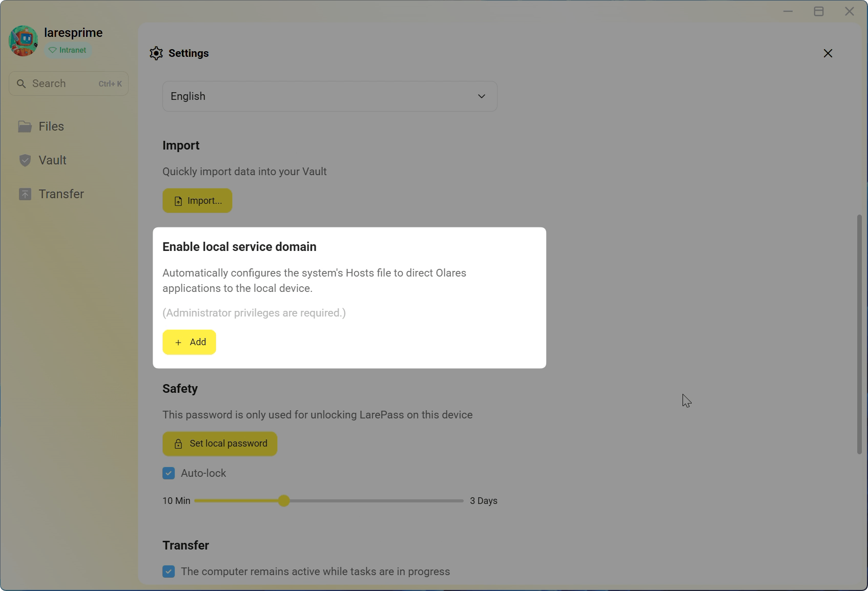Click the laresprime profile avatar

coord(23,40)
